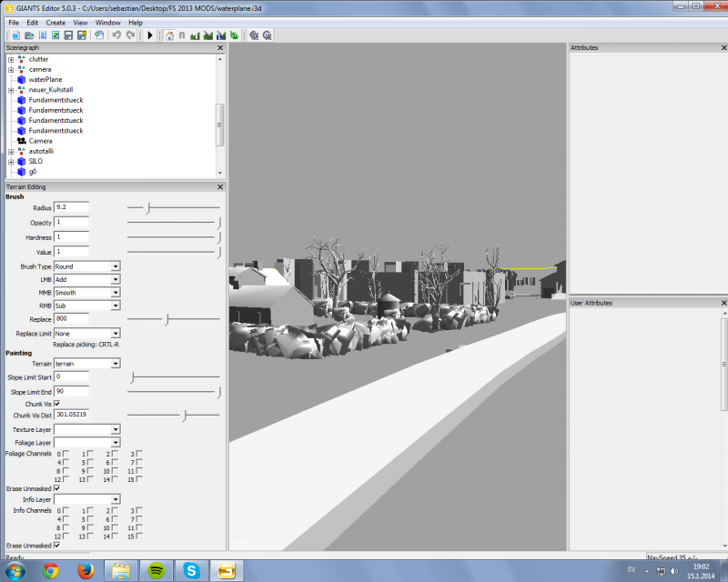Viewport: 728px width, 582px height.
Task: Open the View menu
Action: tap(80, 23)
